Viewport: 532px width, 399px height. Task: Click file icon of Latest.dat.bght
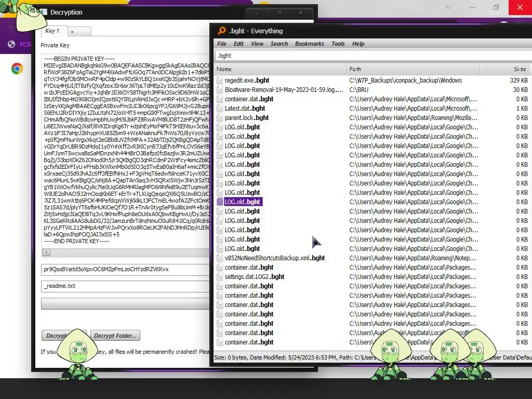click(x=220, y=109)
